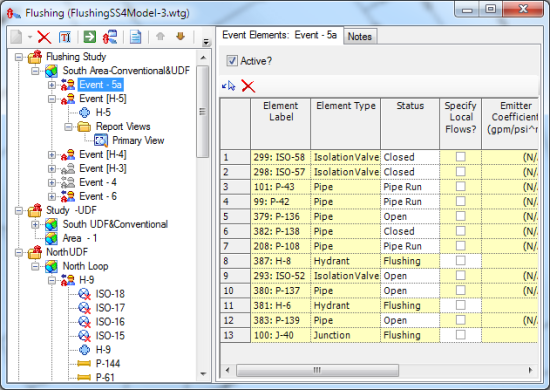This screenshot has width=550, height=390.
Task: Collapse the Report Views folder
Action: pos(68,127)
